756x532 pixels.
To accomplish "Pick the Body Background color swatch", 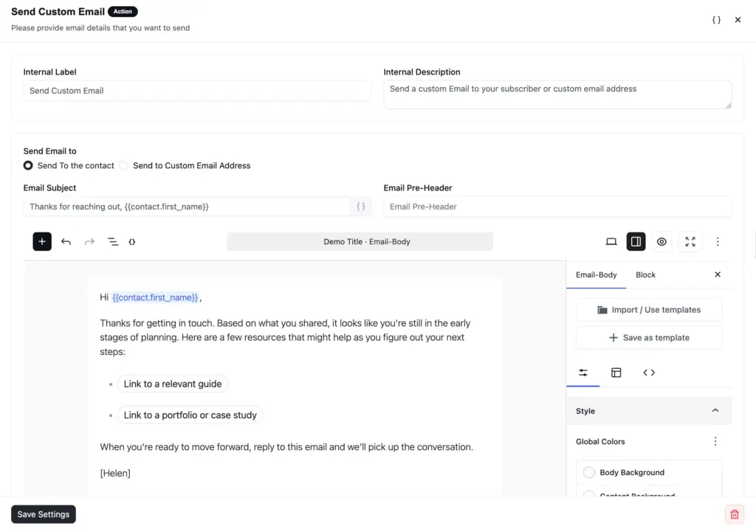I will 588,472.
